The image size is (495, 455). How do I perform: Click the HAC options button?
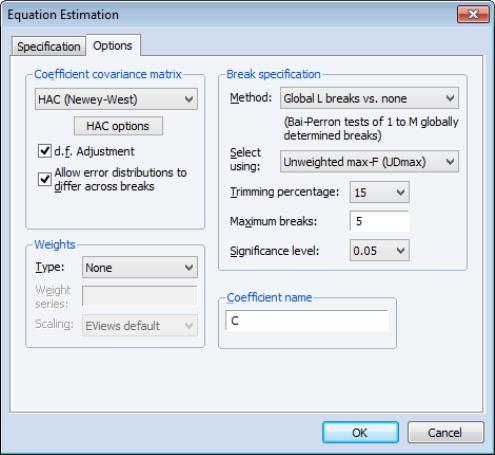pos(118,126)
